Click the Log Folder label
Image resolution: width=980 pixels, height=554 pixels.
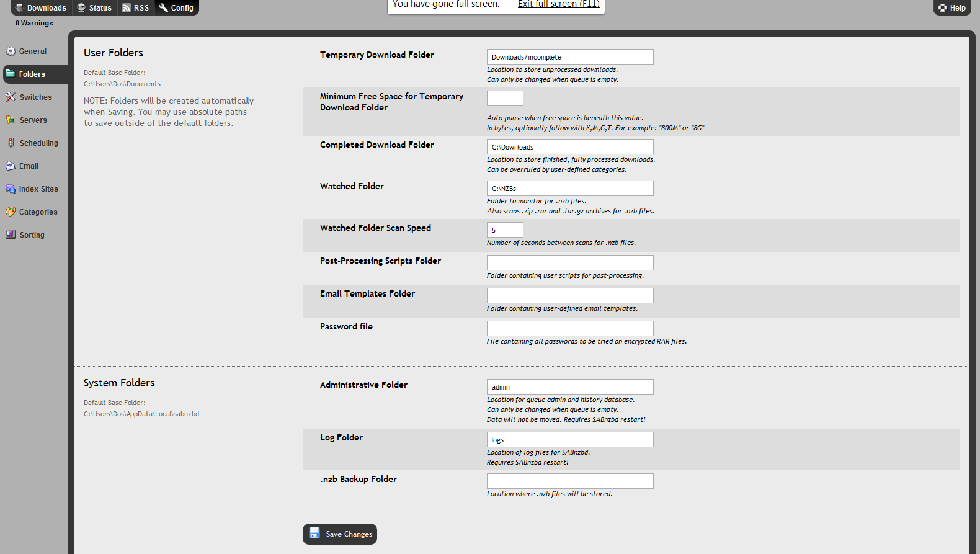(x=341, y=438)
